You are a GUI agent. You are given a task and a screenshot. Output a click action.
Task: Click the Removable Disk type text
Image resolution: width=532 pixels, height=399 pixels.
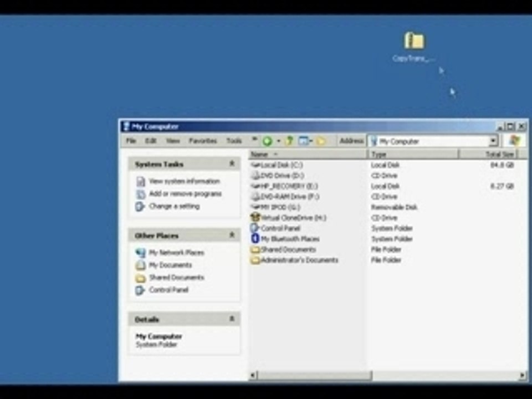coord(394,207)
